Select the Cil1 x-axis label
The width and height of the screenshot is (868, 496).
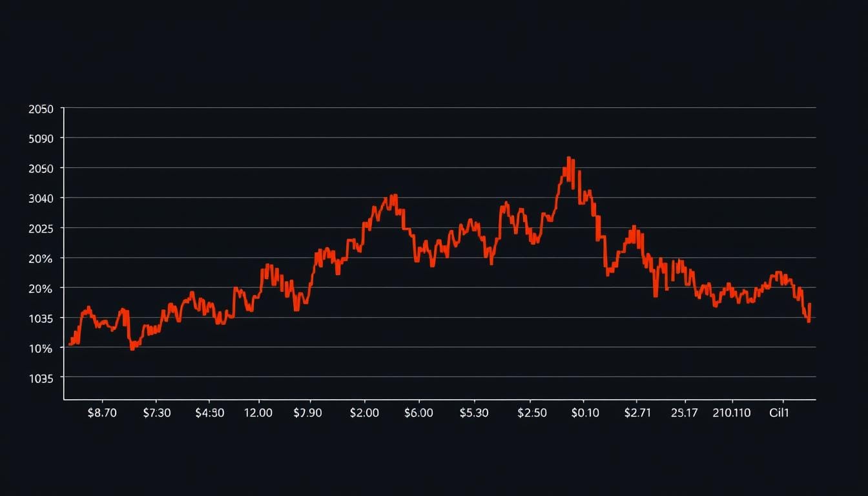click(x=780, y=413)
